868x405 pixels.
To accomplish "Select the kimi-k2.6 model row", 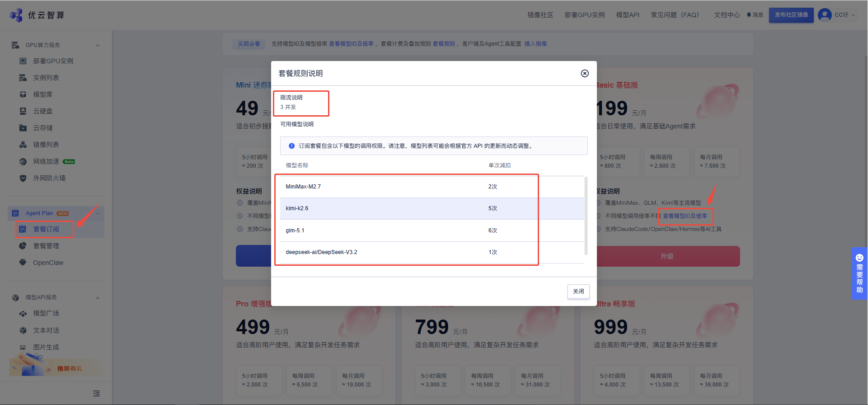I will click(x=432, y=208).
